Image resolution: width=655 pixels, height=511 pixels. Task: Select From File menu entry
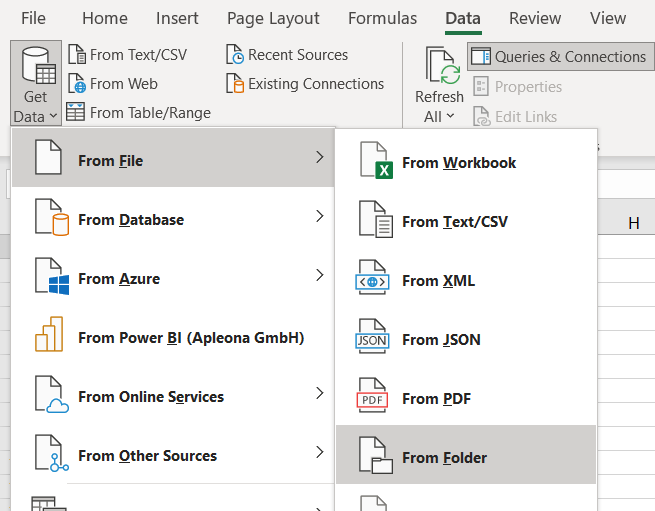click(x=173, y=158)
